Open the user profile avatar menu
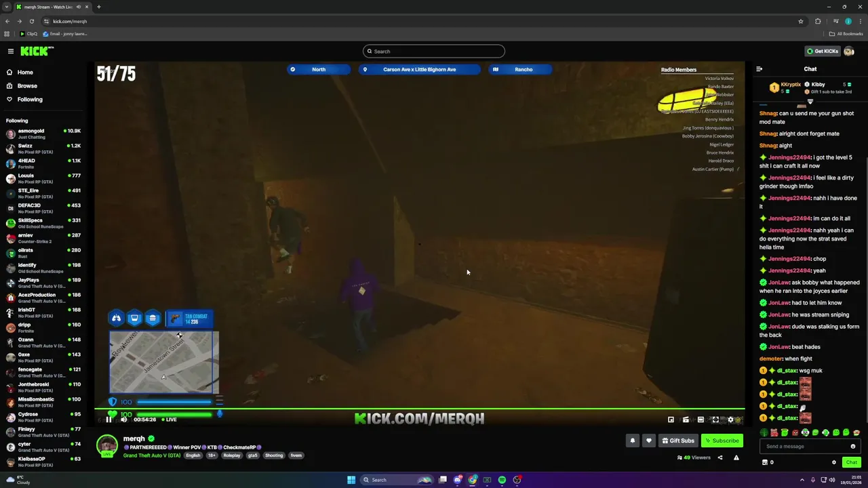Screen dimensions: 868x488 point(849,51)
